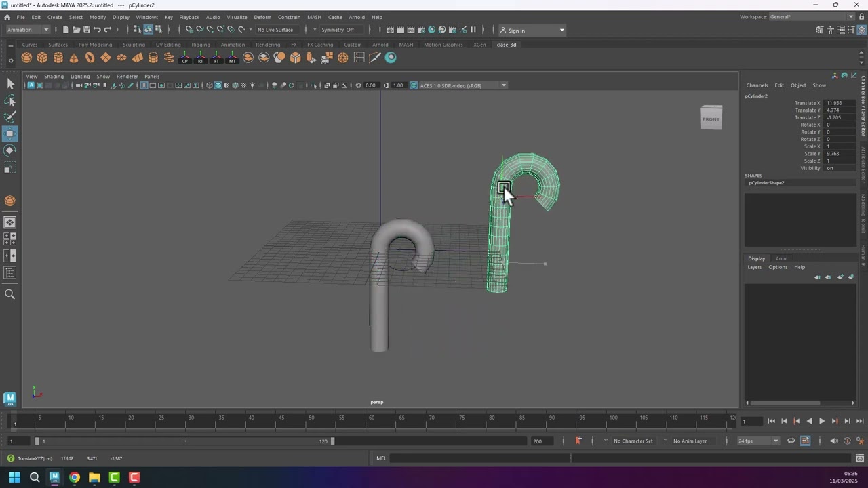The image size is (868, 488).
Task: Go to start of playback range
Action: [x=771, y=421]
